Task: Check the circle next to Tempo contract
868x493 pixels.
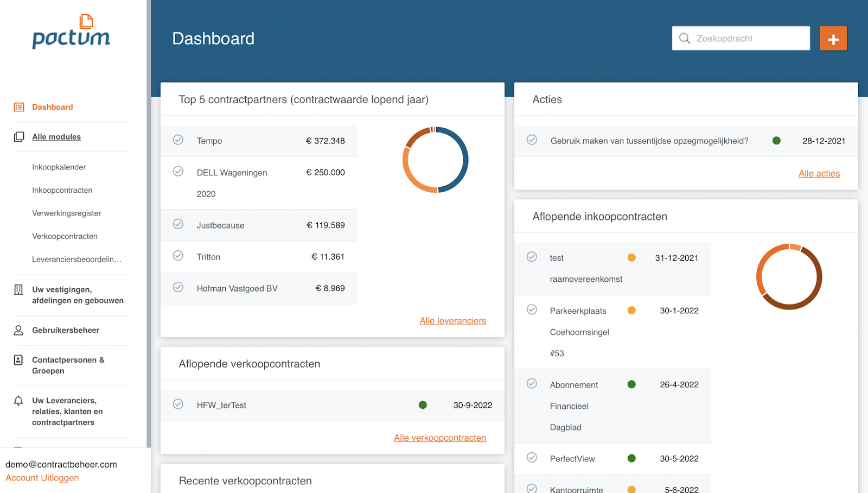Action: coord(178,140)
